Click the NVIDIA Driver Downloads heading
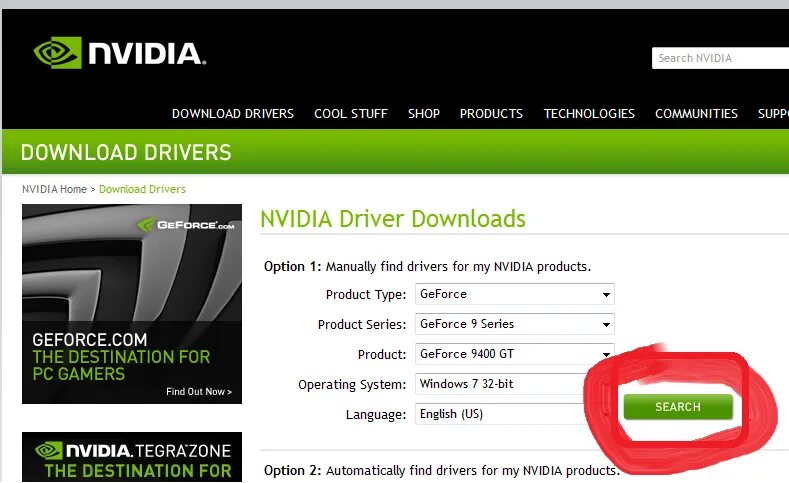 coord(392,219)
